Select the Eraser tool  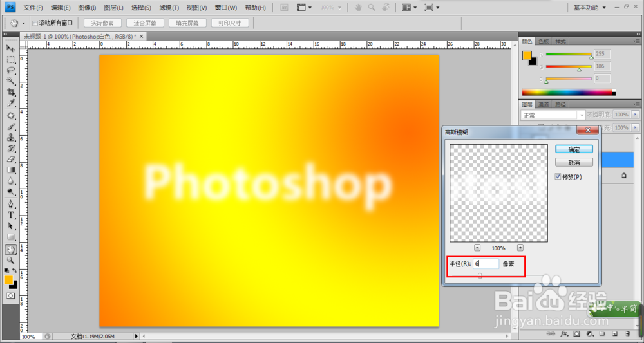pyautogui.click(x=11, y=159)
